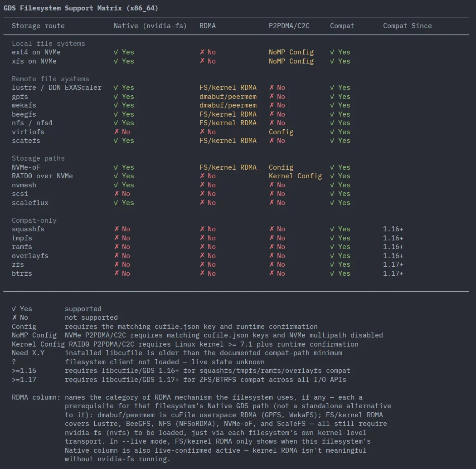Image resolution: width=476 pixels, height=469 pixels.
Task: Select the ">=1.16" legend entry
Action: pyautogui.click(x=24, y=371)
